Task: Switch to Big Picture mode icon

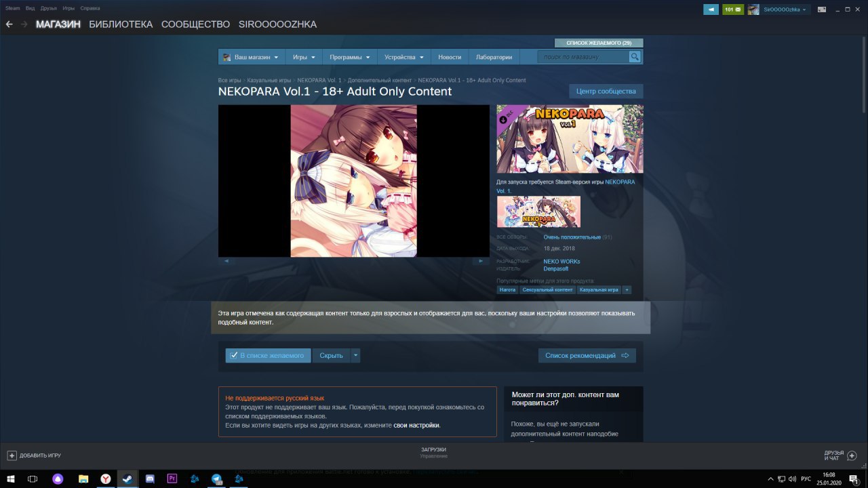Action: (x=822, y=9)
